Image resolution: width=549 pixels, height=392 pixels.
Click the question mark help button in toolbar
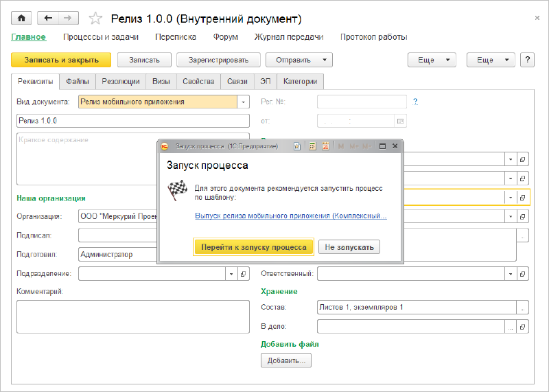(x=527, y=60)
